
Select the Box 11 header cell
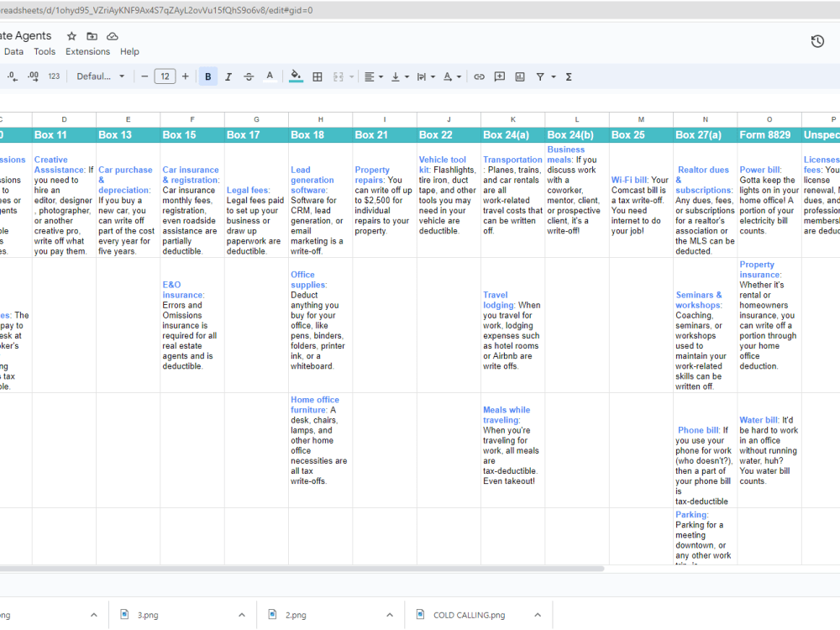(65, 135)
